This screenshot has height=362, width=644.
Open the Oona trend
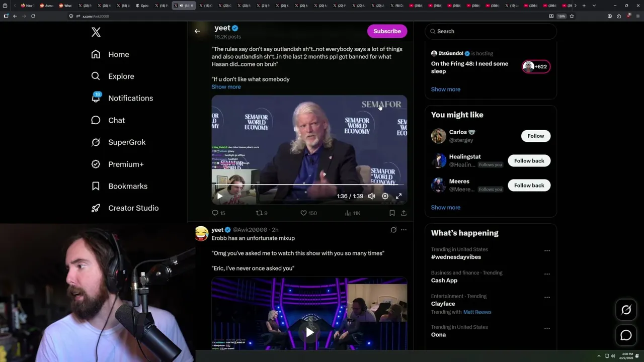pyautogui.click(x=438, y=335)
